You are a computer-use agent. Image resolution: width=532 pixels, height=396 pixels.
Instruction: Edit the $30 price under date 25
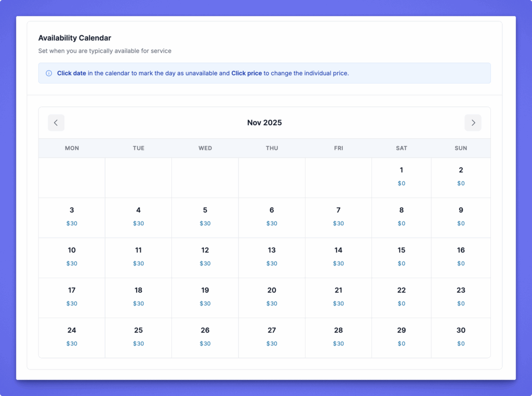point(138,344)
